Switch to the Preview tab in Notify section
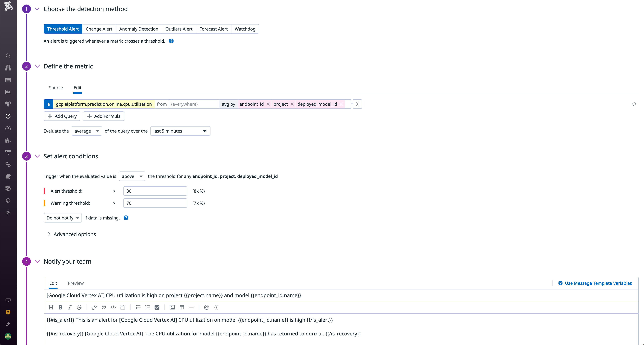Image resolution: width=644 pixels, height=345 pixels. (75, 283)
